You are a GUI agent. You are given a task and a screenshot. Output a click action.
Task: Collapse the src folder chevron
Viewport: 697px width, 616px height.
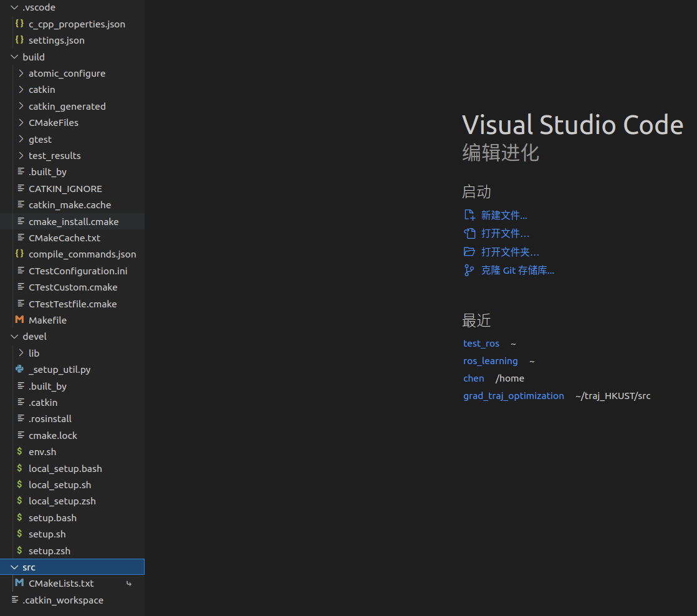click(14, 567)
